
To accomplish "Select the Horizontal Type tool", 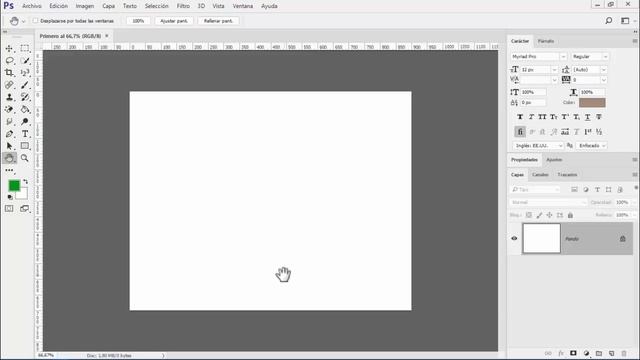I will (x=25, y=134).
